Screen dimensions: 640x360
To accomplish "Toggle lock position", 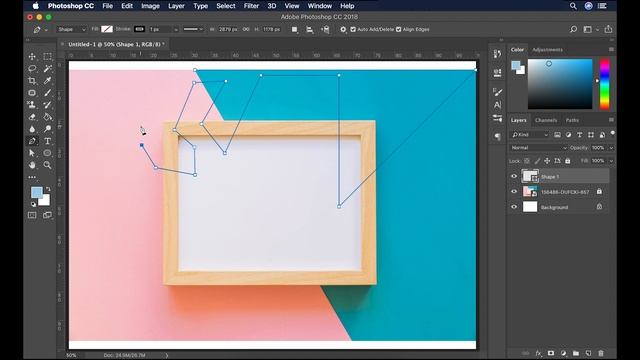I will 547,161.
